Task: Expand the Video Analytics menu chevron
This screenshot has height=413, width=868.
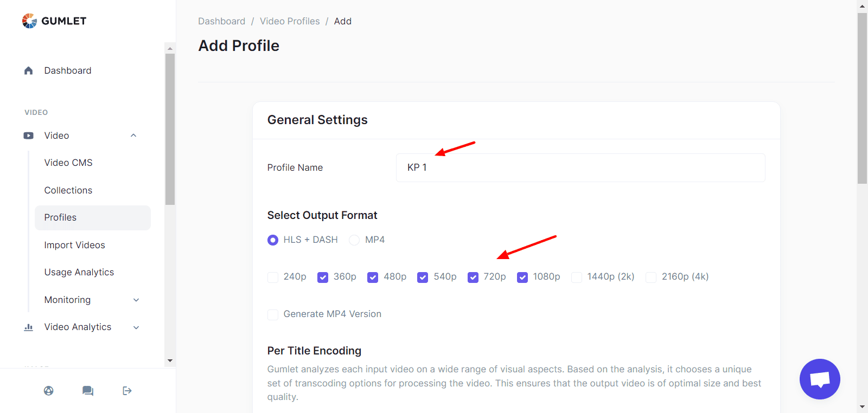Action: click(x=136, y=327)
